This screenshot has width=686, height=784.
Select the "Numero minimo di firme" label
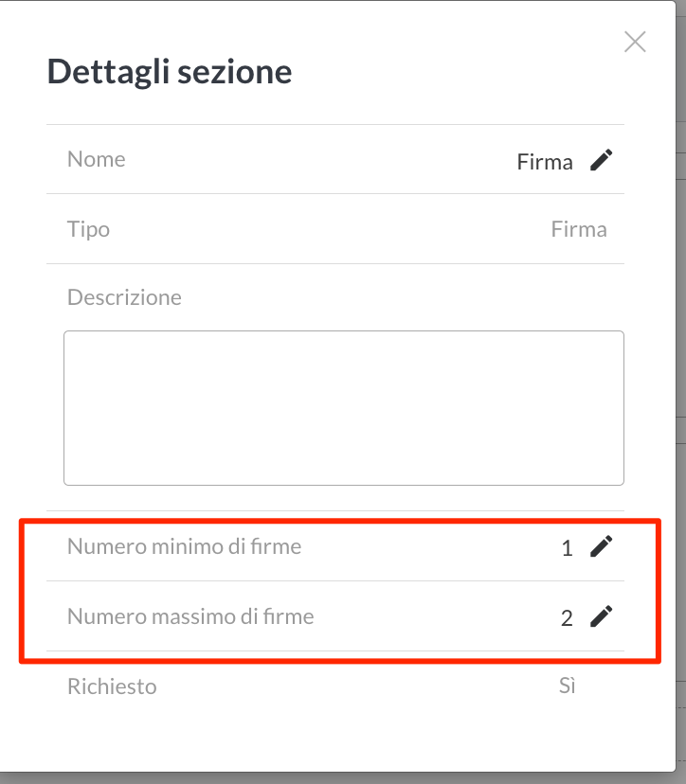(184, 546)
